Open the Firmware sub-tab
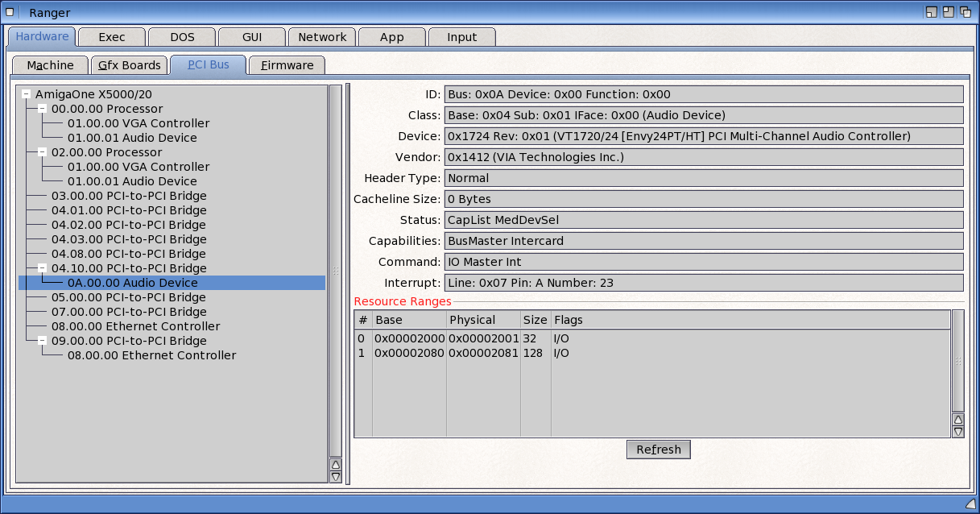 (287, 65)
